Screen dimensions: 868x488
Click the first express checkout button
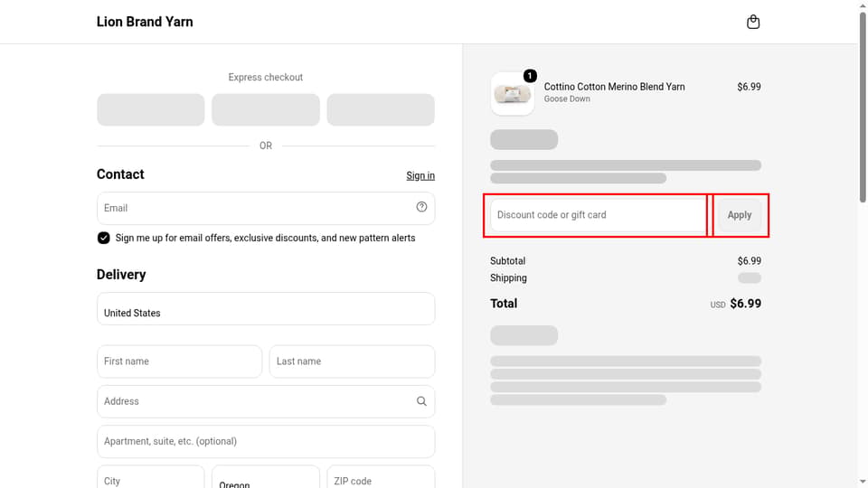tap(151, 109)
